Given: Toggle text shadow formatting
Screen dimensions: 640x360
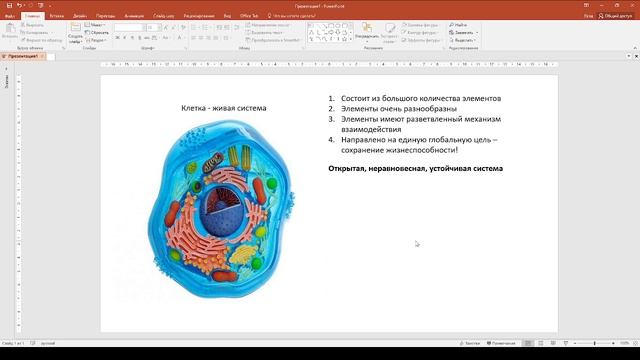Looking at the screenshot, I should [x=140, y=38].
